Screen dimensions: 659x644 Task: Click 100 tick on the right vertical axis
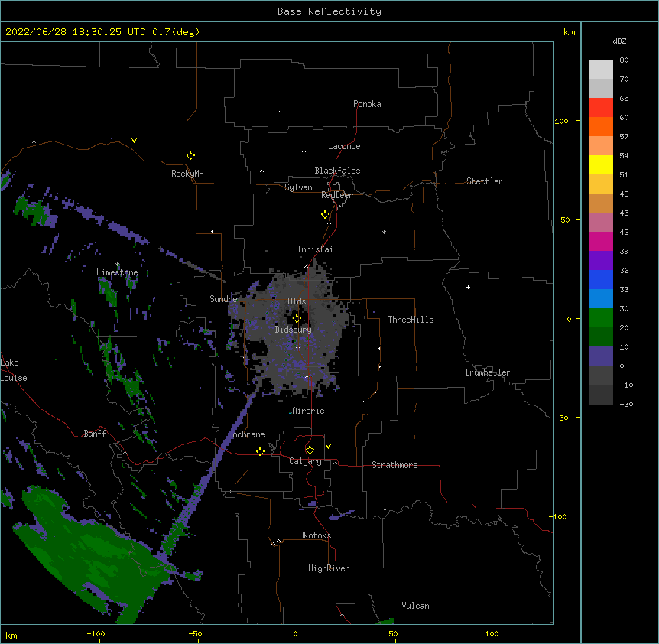click(561, 121)
